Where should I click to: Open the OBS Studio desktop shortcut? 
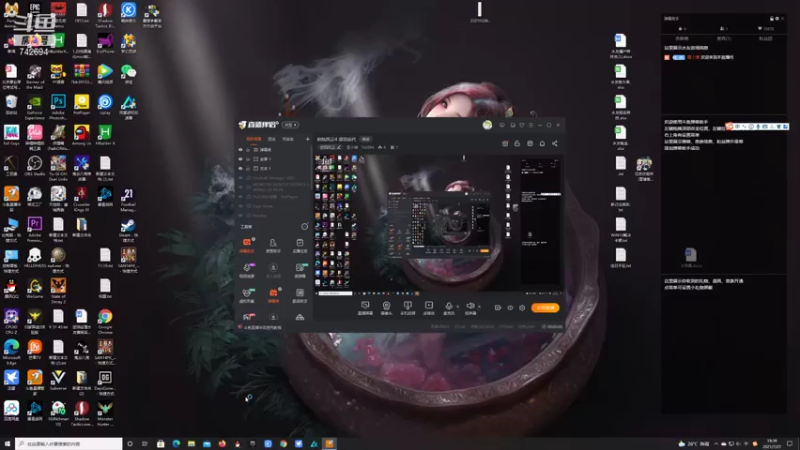[x=35, y=167]
